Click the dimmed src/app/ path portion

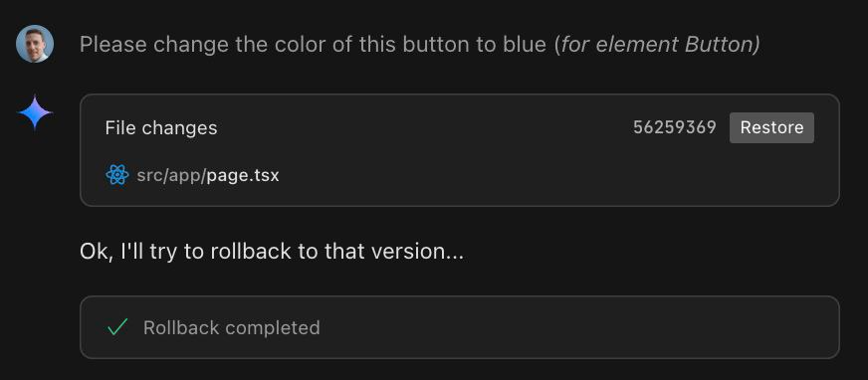point(171,175)
